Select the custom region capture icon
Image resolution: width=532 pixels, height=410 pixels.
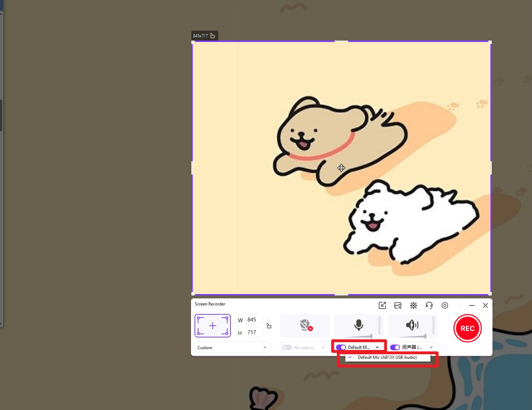212,325
